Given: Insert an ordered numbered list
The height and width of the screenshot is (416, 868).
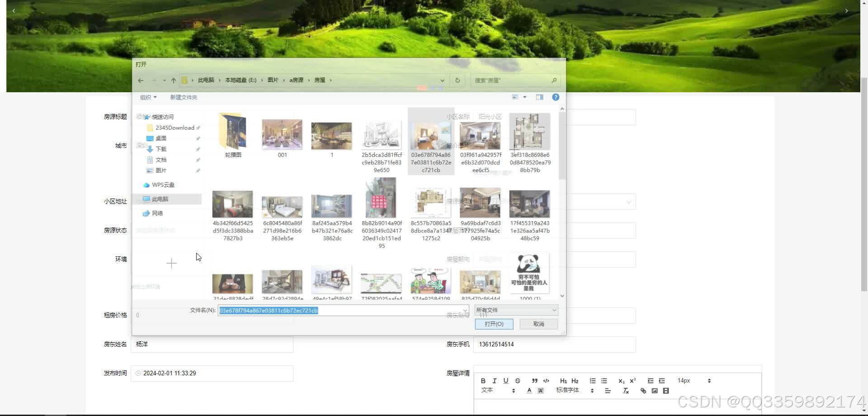Looking at the screenshot, I should 593,381.
